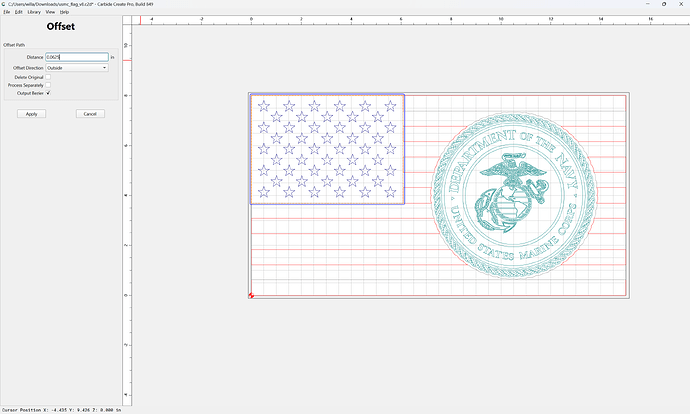Apply the offset path

[x=31, y=114]
